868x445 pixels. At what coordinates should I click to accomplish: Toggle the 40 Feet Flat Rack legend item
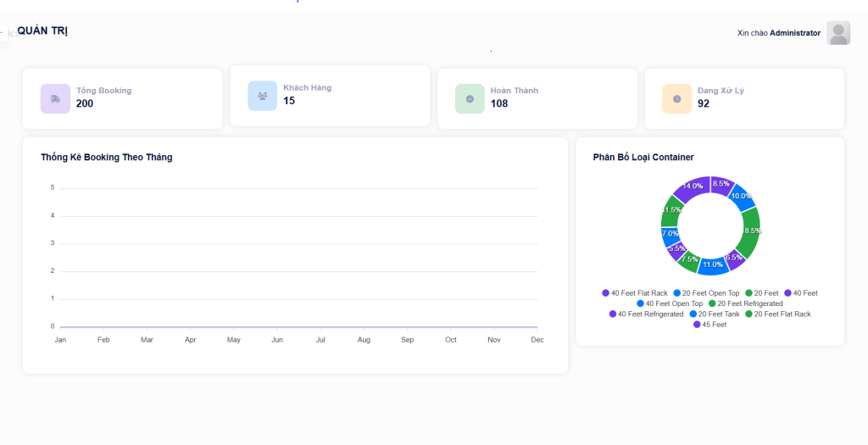click(x=635, y=293)
